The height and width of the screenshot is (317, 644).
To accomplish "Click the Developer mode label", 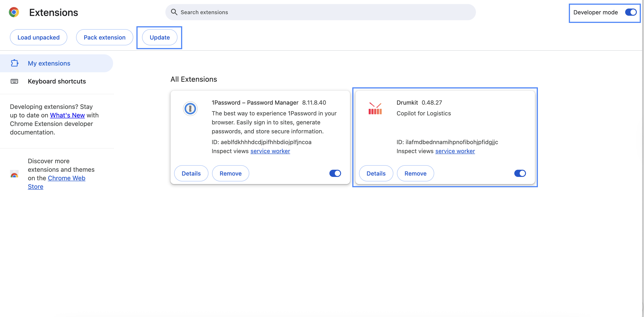I will click(x=596, y=12).
